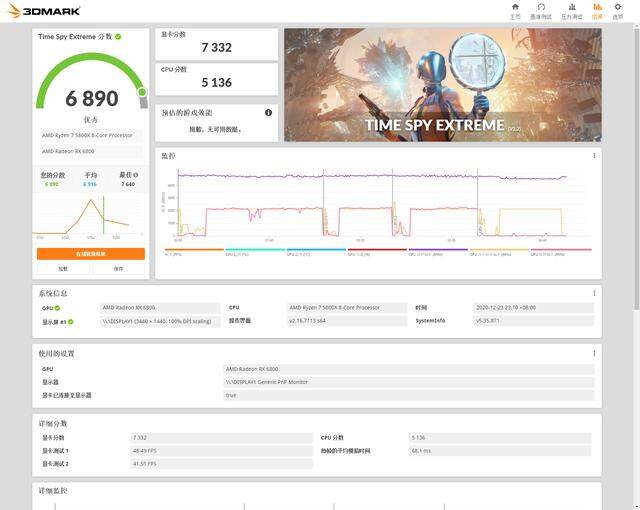The width and height of the screenshot is (640, 510).
Task: Toggle the pink GPU clock legend line
Action: (x=561, y=252)
